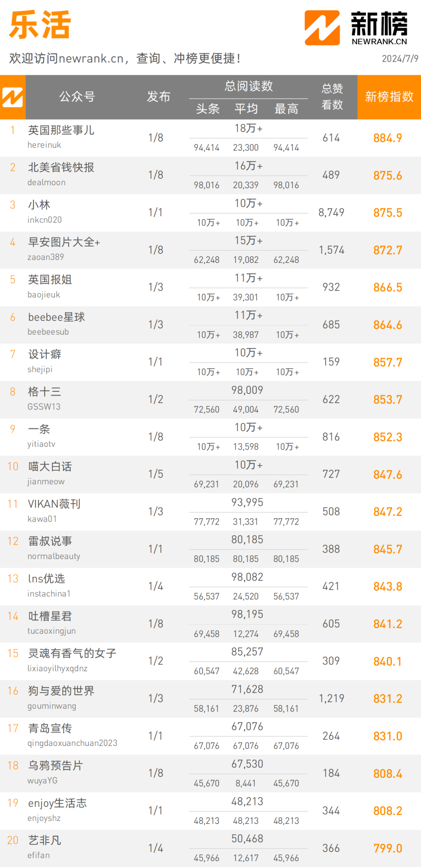Click the 灵魂有香气的女子 account name

point(72,653)
